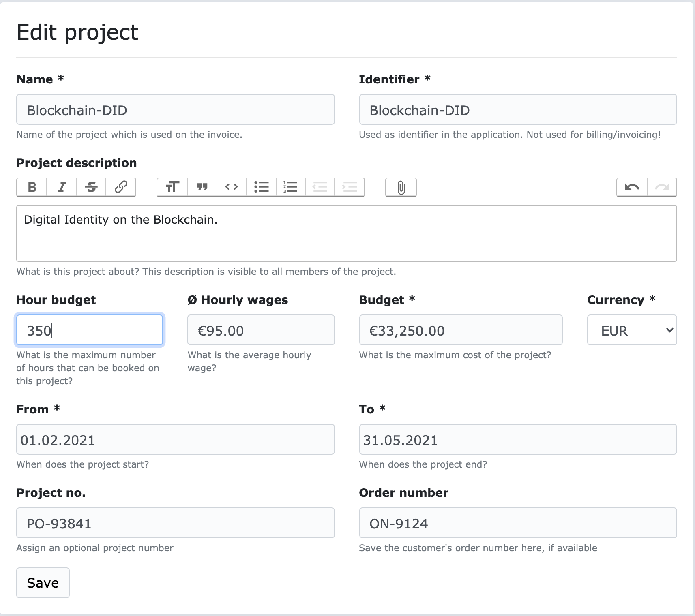Image resolution: width=695 pixels, height=616 pixels.
Task: Select the From date field
Action: pyautogui.click(x=175, y=439)
